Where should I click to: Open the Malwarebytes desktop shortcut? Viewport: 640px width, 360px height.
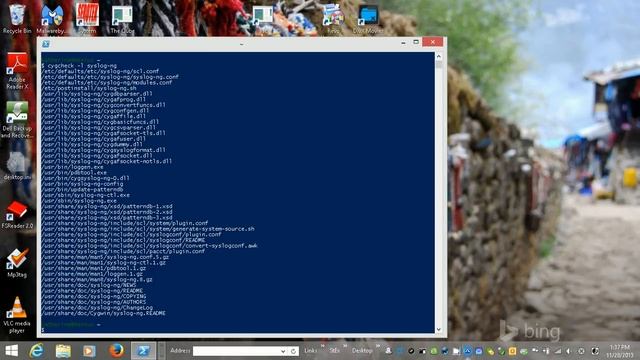(52, 18)
